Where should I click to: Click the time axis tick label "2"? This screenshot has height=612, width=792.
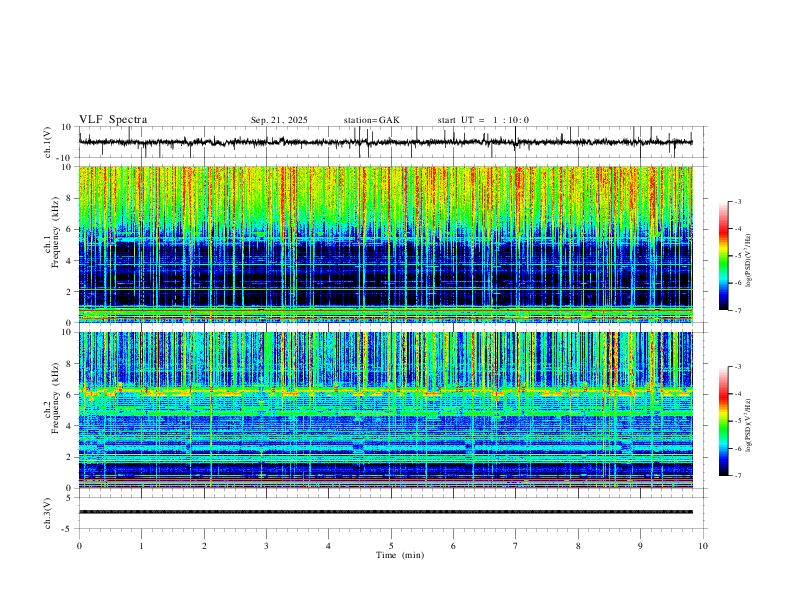204,546
